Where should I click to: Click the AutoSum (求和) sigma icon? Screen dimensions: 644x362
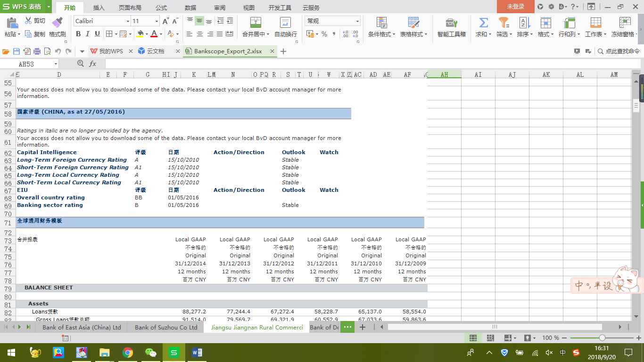pyautogui.click(x=483, y=23)
